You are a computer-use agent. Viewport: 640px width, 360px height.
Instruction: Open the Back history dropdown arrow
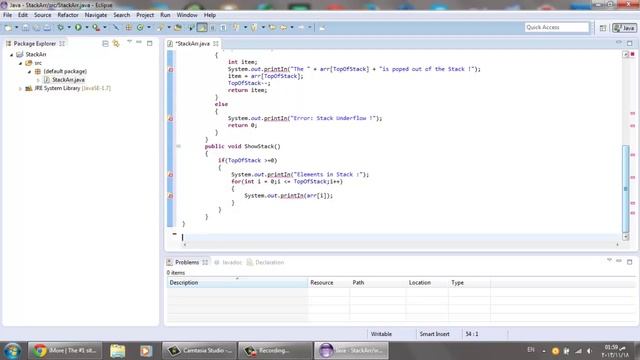pyautogui.click(x=291, y=27)
